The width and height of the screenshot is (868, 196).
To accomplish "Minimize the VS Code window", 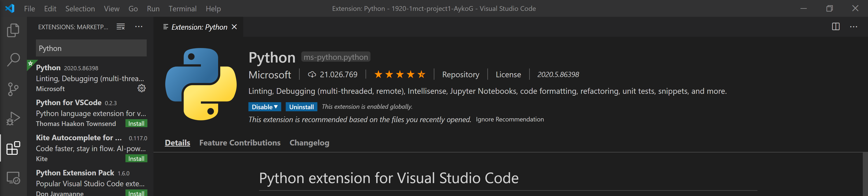I will point(803,8).
